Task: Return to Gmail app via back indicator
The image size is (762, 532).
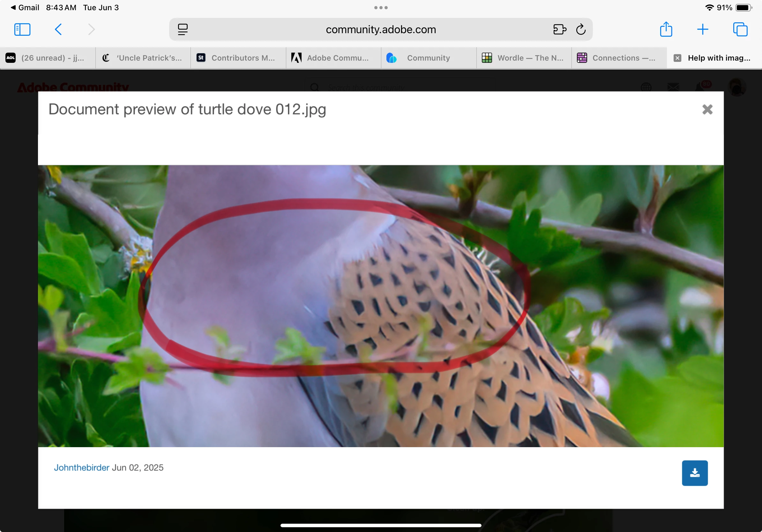Action: [25, 7]
